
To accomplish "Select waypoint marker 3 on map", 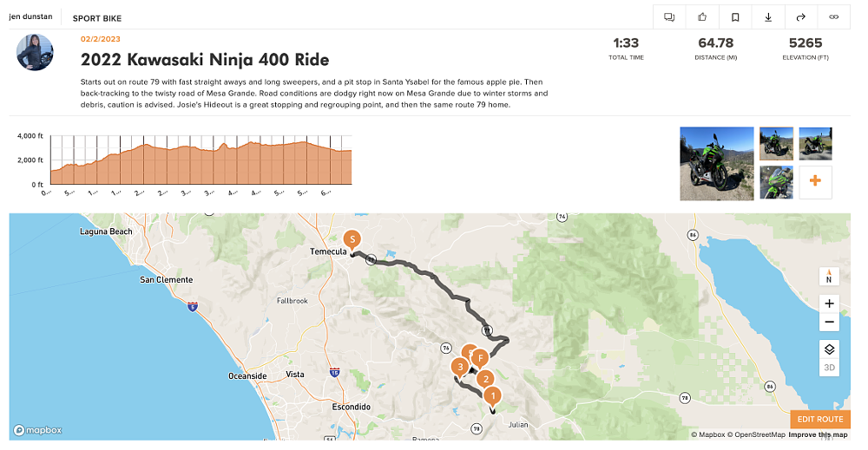I will (459, 368).
